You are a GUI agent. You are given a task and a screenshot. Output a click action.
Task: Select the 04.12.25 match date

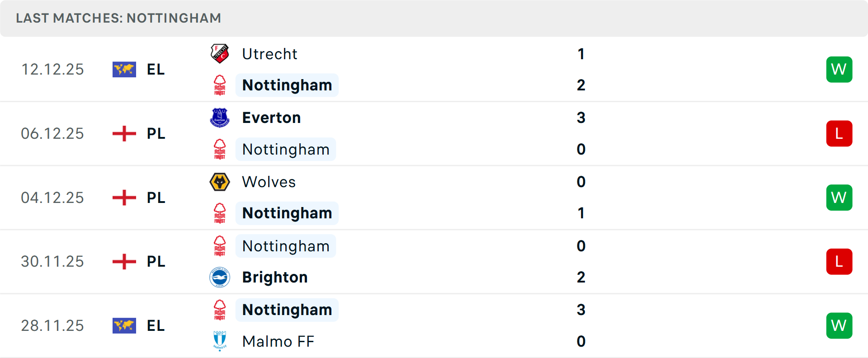click(52, 198)
